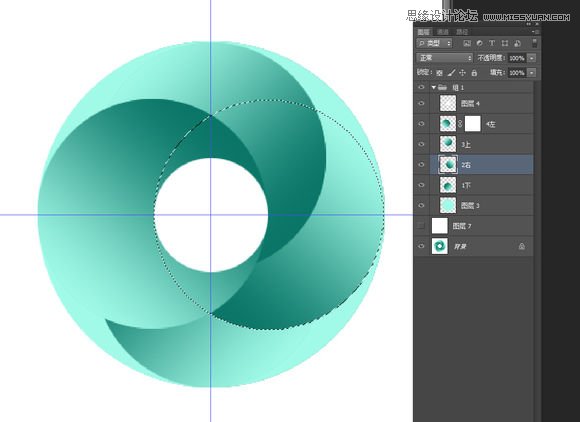The image size is (580, 422).
Task: Click the 3上 layer name
Action: point(466,145)
